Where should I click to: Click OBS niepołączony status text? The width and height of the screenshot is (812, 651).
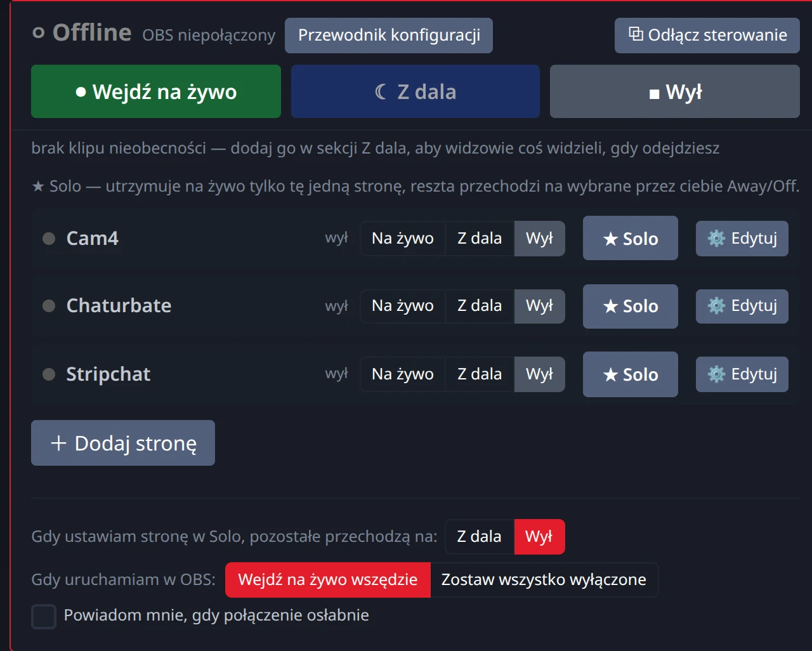209,36
